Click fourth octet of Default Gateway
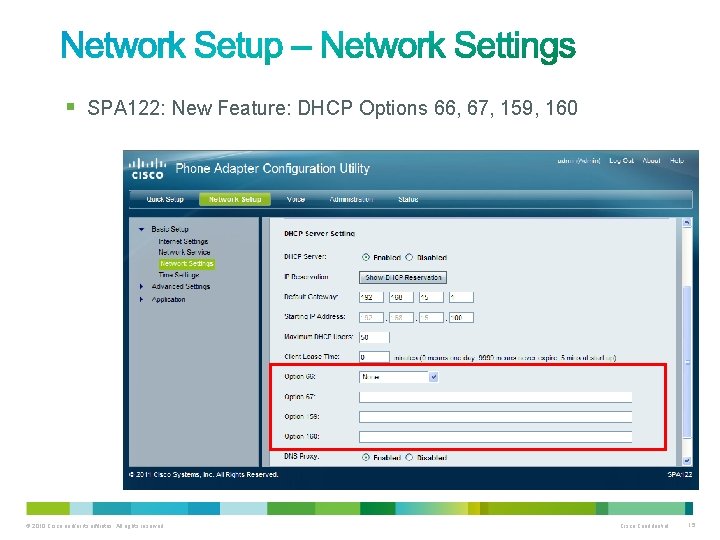 tap(461, 297)
